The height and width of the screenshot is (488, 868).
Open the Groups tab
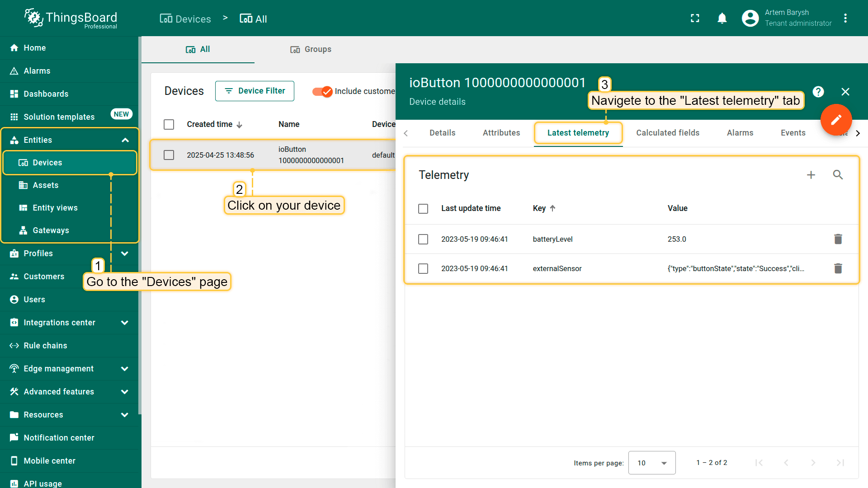pos(311,49)
